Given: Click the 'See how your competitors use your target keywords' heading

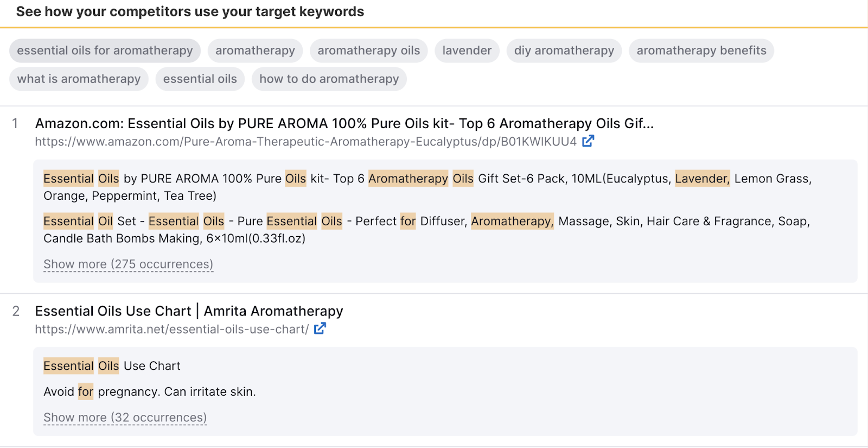Looking at the screenshot, I should pos(190,11).
